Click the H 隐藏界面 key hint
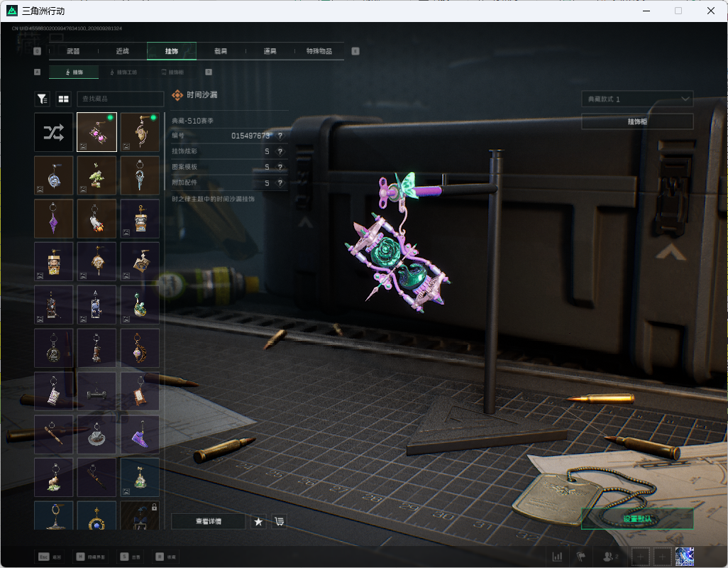The image size is (728, 568). 91,557
